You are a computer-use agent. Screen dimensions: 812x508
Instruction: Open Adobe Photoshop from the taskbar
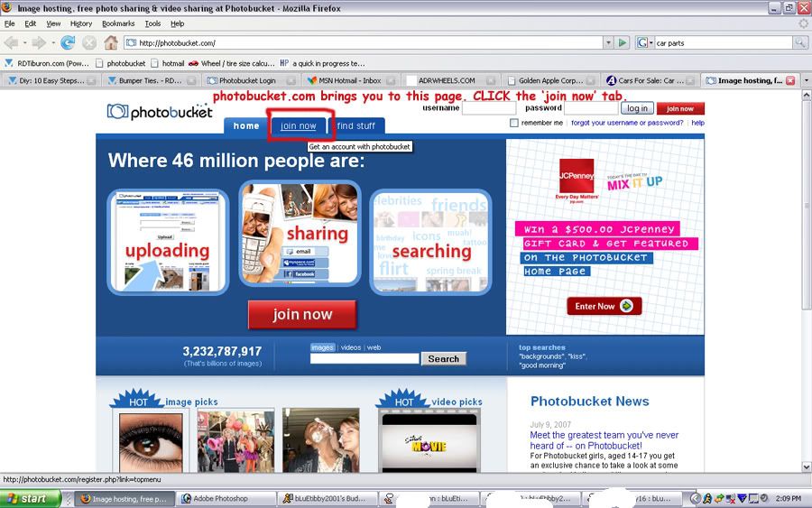[x=220, y=498]
